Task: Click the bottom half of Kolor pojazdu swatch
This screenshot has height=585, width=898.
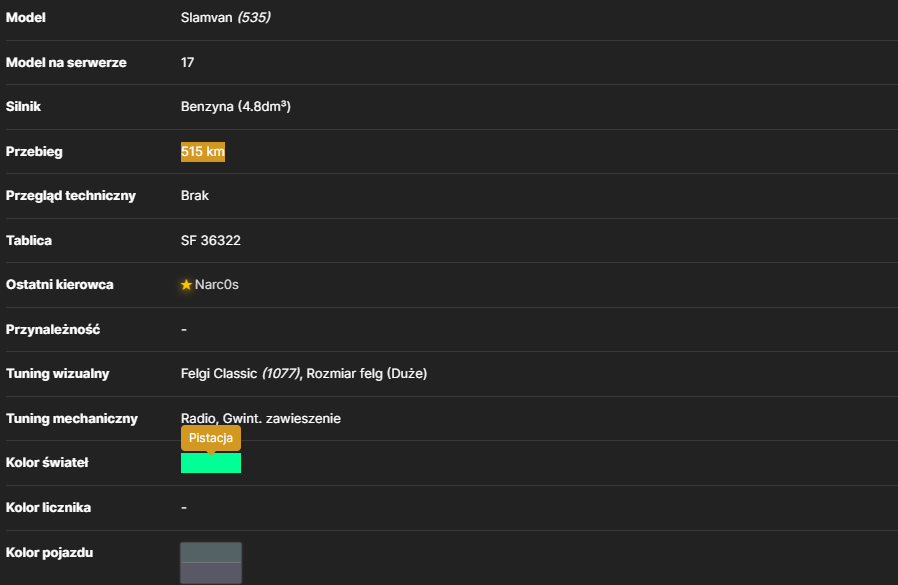Action: click(x=211, y=573)
